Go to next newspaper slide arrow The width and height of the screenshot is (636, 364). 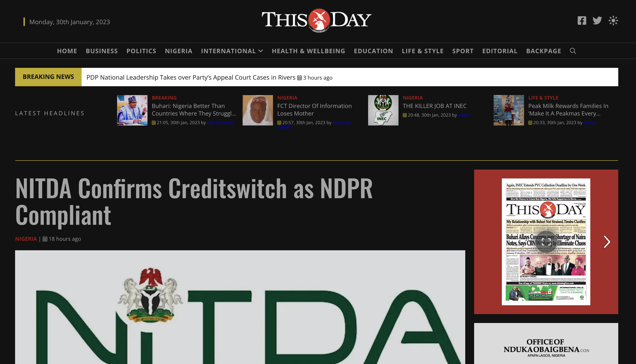tap(607, 242)
